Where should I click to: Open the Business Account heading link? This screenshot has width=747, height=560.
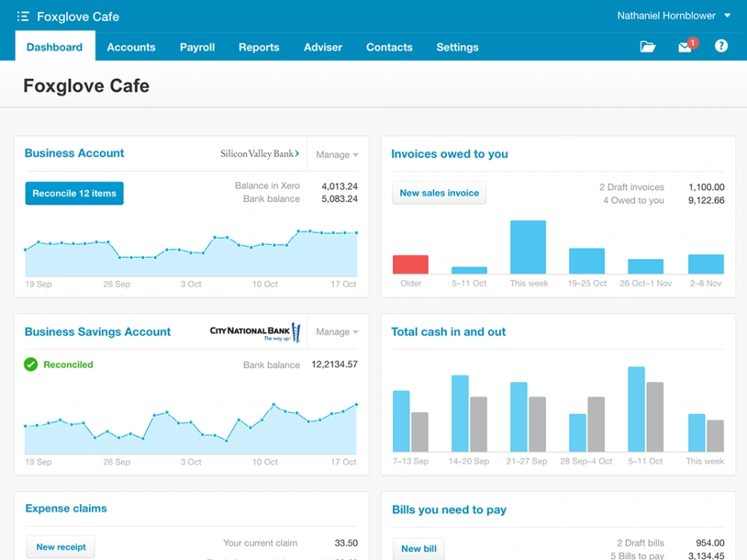(x=74, y=153)
